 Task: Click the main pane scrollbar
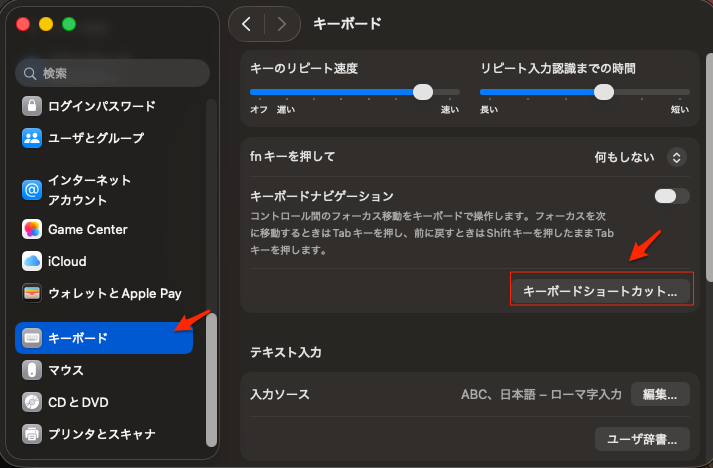pyautogui.click(x=709, y=167)
